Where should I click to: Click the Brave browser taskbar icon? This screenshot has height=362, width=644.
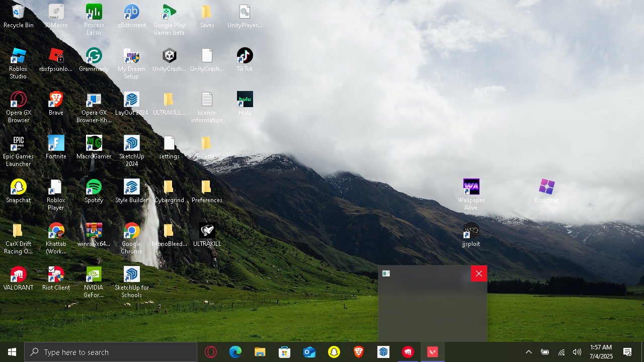tap(359, 352)
